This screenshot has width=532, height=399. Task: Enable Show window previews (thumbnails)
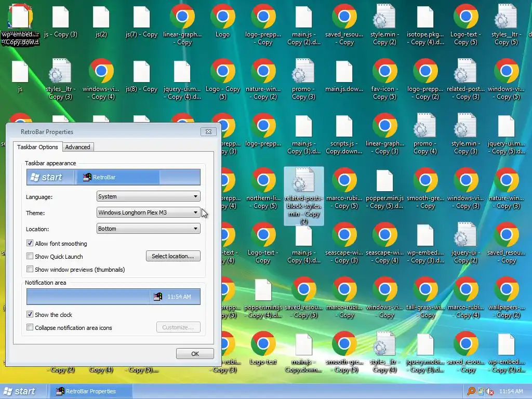(x=30, y=269)
